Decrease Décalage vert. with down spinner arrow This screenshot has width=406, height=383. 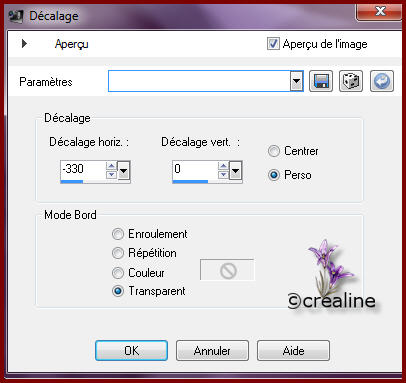[223, 174]
